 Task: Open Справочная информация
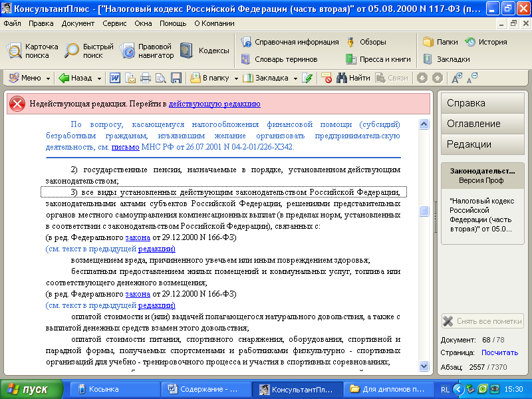[290, 42]
